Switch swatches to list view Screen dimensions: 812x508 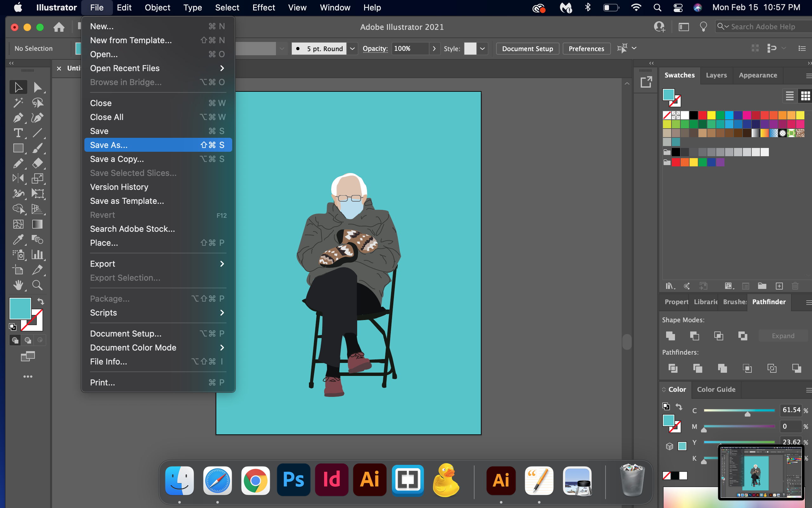coord(789,96)
